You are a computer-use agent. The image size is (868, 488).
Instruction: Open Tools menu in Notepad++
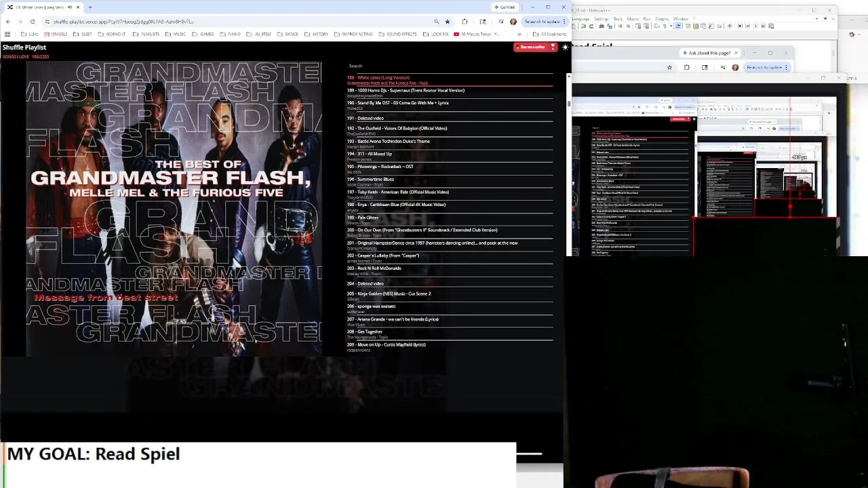618,18
